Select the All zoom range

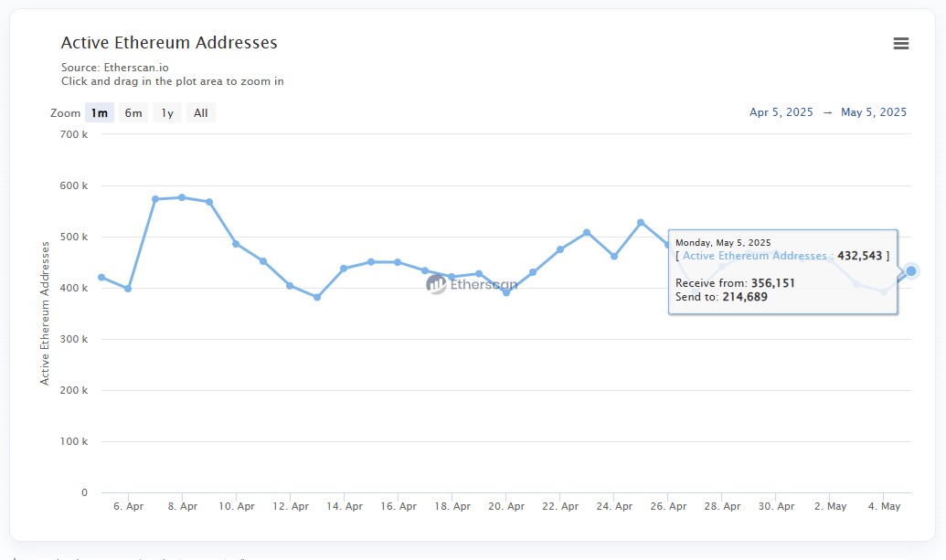click(201, 112)
